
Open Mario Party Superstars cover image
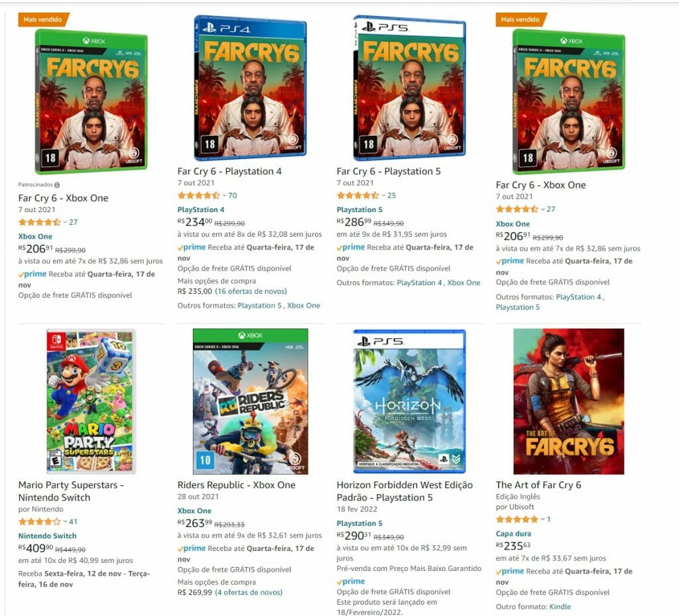click(x=91, y=401)
